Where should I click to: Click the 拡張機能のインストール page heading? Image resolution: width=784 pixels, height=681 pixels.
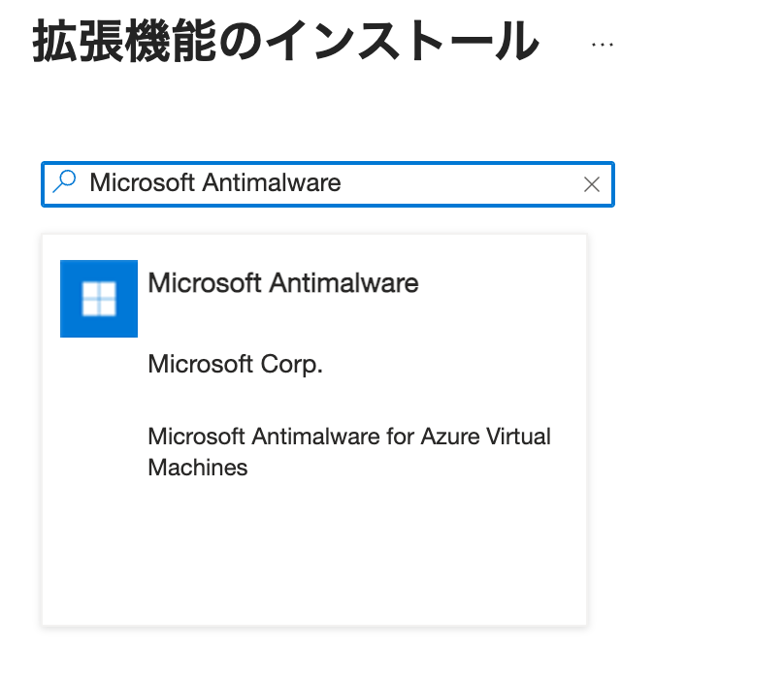click(x=285, y=44)
